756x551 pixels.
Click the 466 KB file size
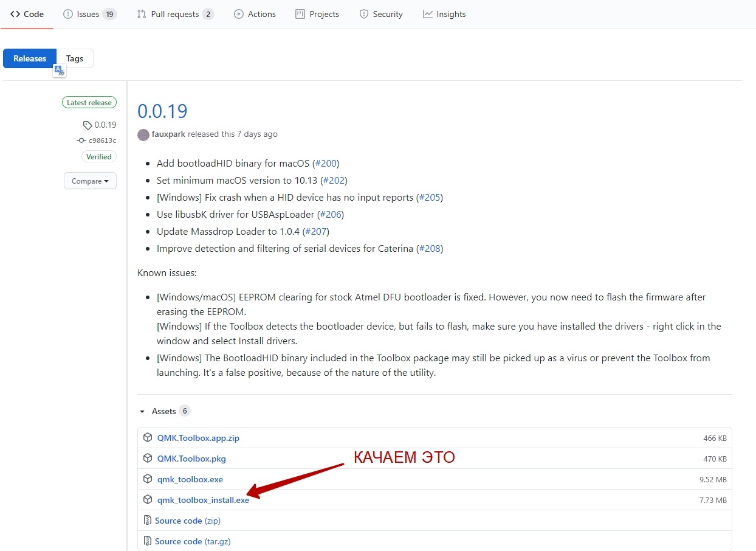pyautogui.click(x=715, y=438)
